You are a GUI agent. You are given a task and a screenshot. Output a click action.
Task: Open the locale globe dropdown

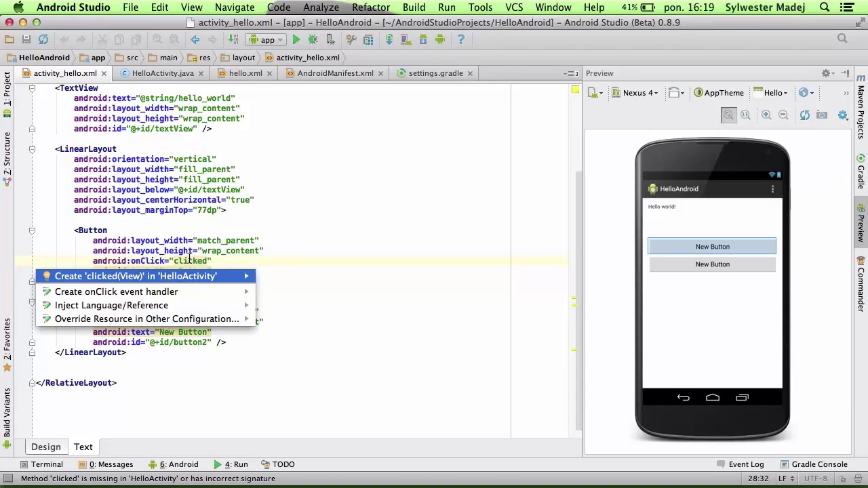point(806,93)
